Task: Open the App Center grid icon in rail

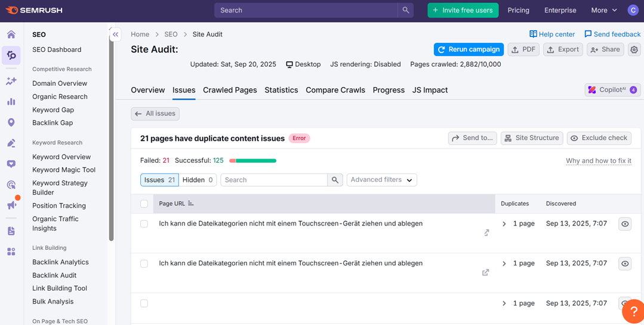Action: coord(11,252)
